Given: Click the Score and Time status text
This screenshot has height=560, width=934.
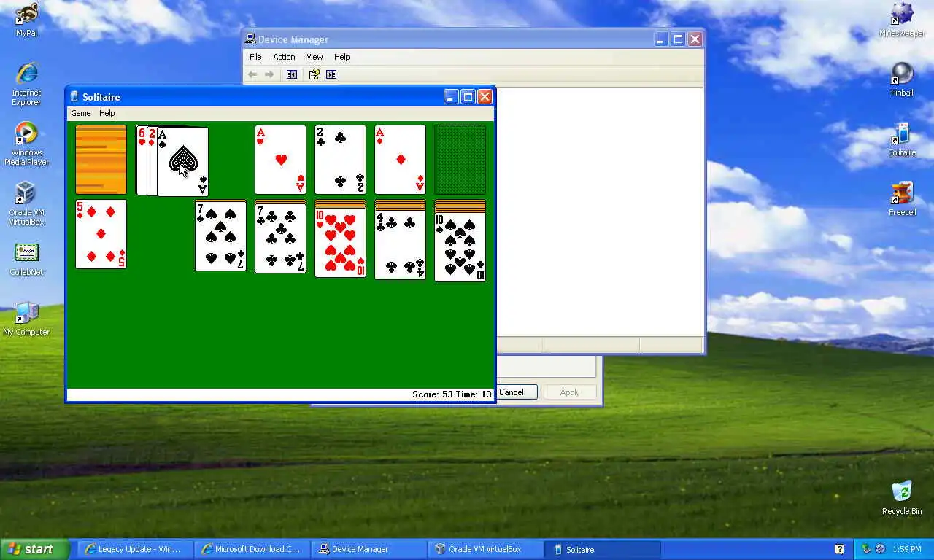Looking at the screenshot, I should [452, 394].
